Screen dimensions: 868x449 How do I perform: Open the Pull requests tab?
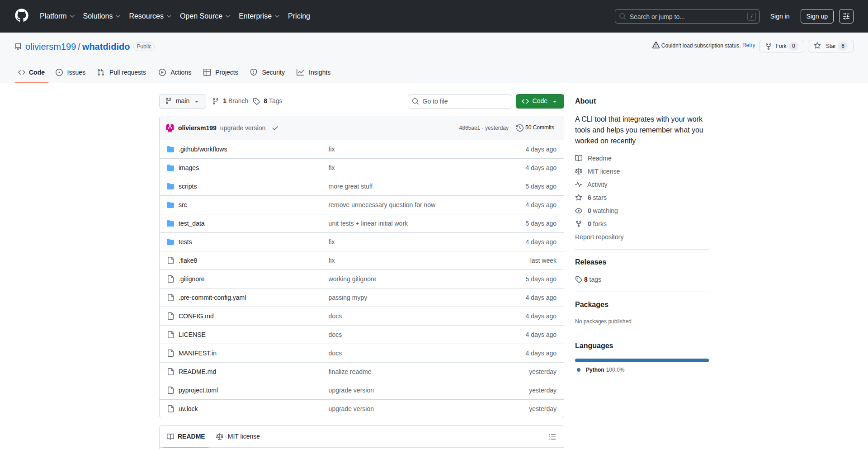pos(122,72)
